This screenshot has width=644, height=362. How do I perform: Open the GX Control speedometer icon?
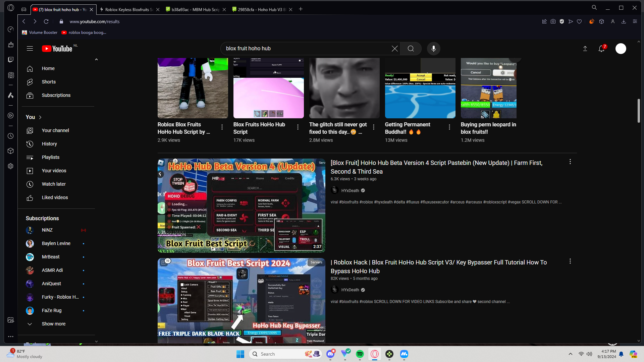pyautogui.click(x=11, y=29)
